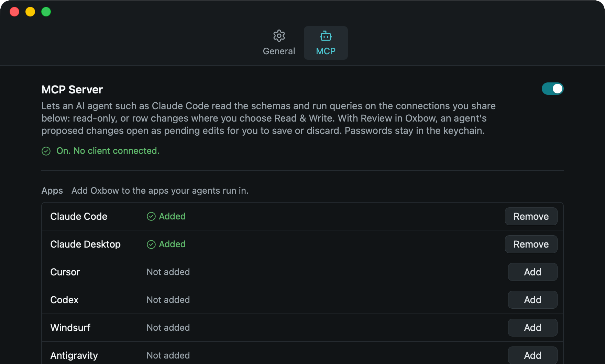
Task: Click the green checkmark beside Claude Code Added
Action: [x=151, y=216]
